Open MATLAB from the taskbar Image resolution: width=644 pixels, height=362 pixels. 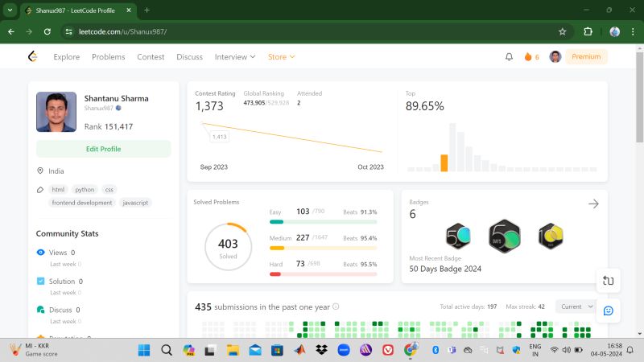pos(299,350)
